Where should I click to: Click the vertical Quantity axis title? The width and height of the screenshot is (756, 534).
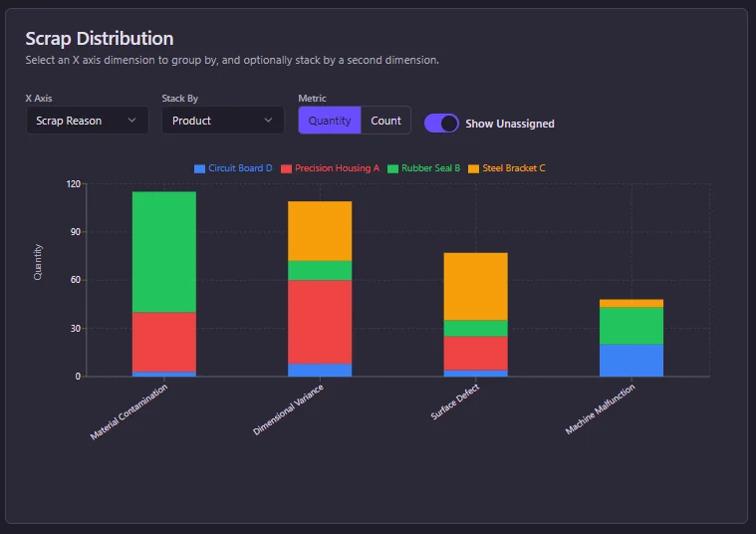pyautogui.click(x=38, y=262)
